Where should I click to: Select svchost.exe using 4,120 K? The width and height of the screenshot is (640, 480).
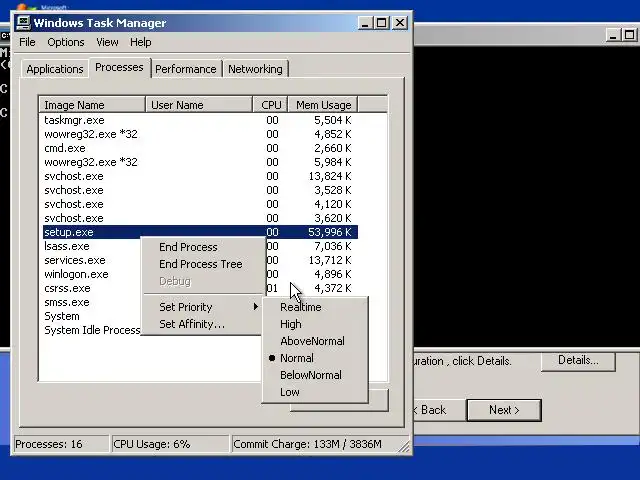coord(200,204)
